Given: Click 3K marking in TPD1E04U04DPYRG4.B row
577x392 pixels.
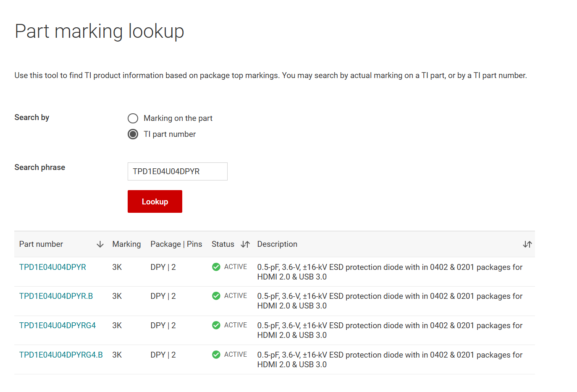Looking at the screenshot, I should (117, 355).
